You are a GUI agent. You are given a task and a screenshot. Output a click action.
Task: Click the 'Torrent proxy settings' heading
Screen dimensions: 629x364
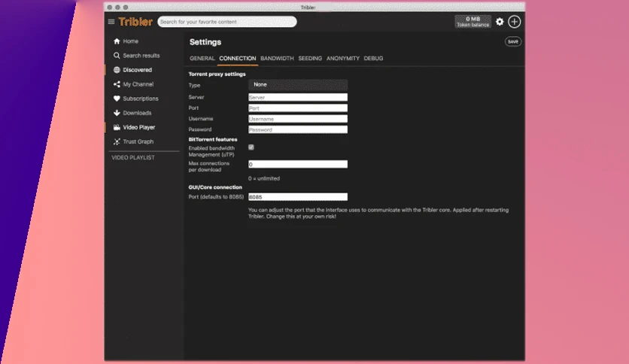point(217,74)
